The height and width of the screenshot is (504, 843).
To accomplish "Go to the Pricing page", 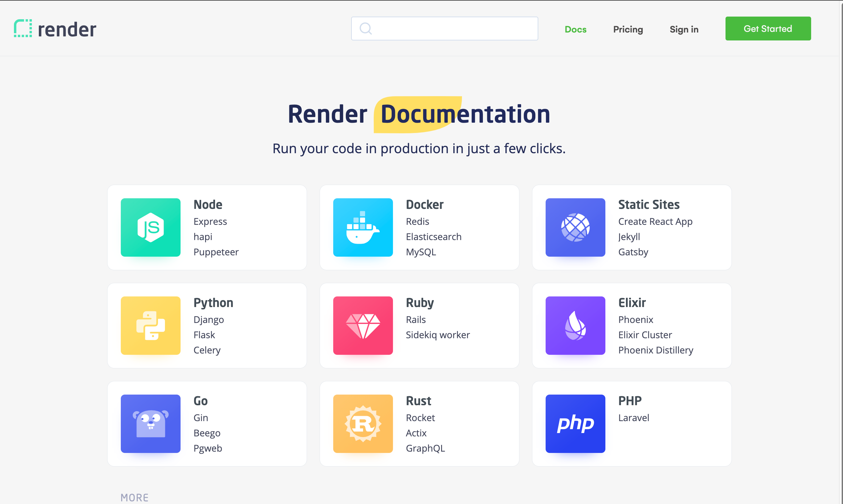I will (628, 29).
